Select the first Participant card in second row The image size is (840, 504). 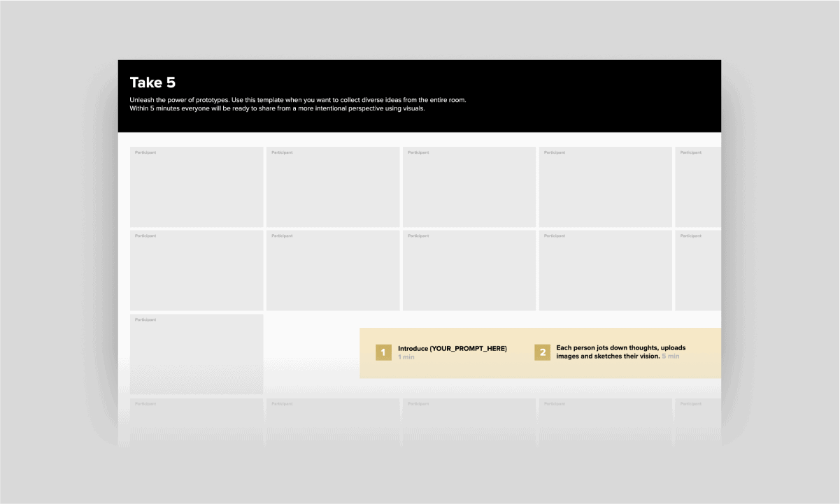197,271
